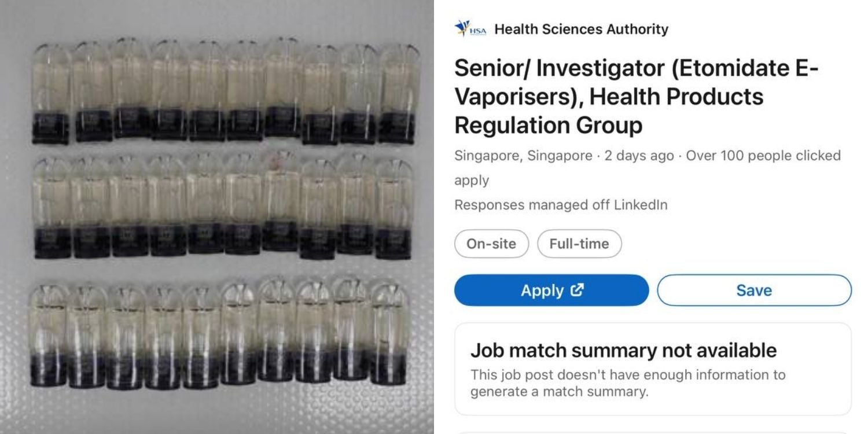Click the '2 days ago' posting time

639,156
